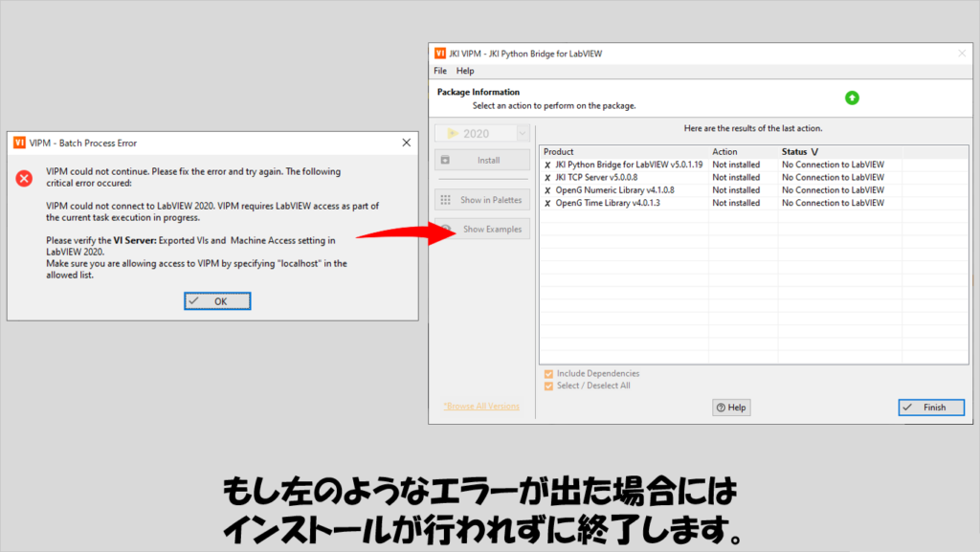The height and width of the screenshot is (552, 980).
Task: Sort by the Status column header
Action: (800, 151)
